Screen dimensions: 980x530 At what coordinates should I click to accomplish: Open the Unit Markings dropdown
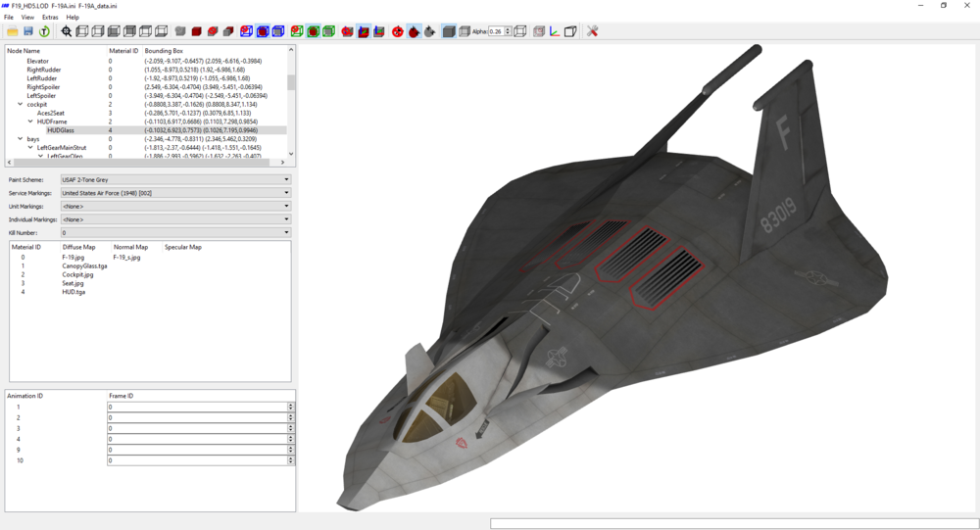pos(175,207)
